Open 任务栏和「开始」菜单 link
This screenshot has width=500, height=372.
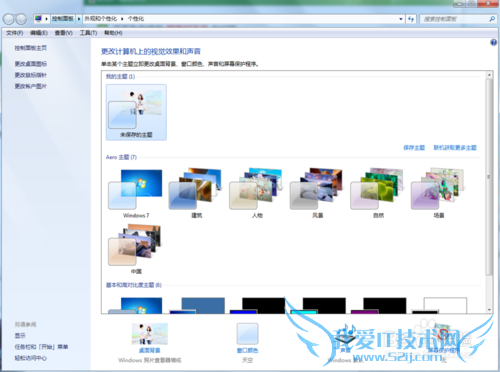[41, 347]
